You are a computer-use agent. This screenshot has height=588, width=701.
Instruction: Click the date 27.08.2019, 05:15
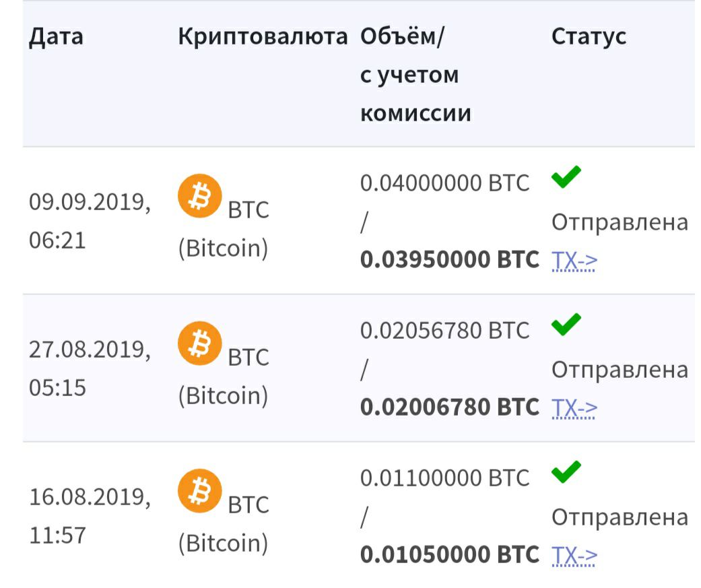90,368
